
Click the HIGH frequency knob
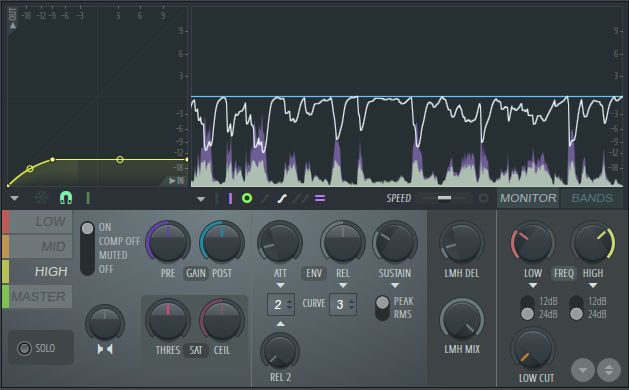coord(593,242)
